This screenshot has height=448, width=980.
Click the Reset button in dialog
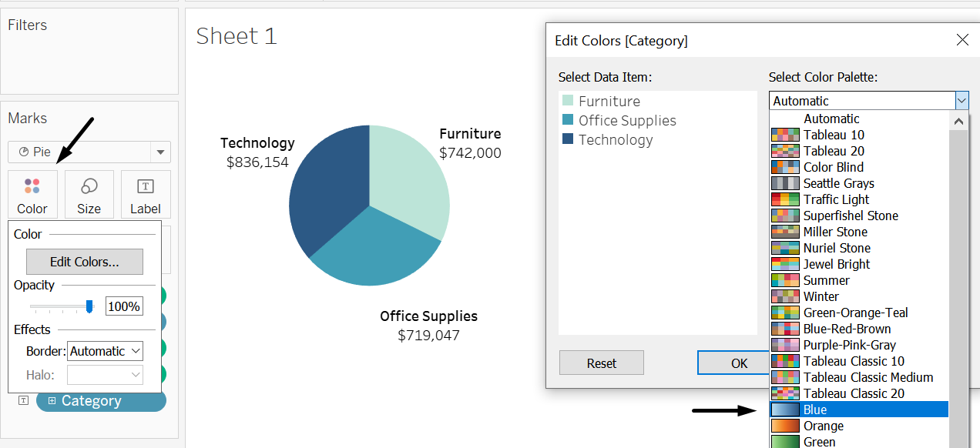coord(602,363)
